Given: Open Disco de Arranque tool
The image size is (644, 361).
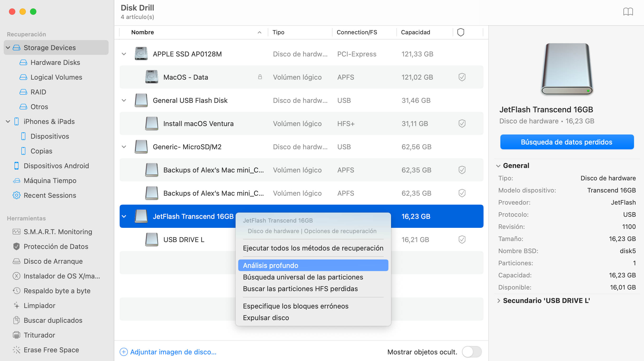Looking at the screenshot, I should (x=53, y=261).
